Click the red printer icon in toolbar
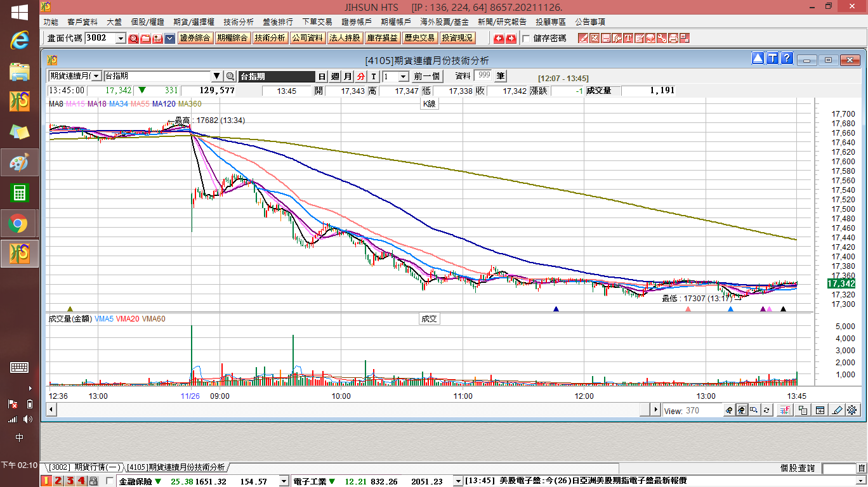868x487 pixels. pos(673,39)
